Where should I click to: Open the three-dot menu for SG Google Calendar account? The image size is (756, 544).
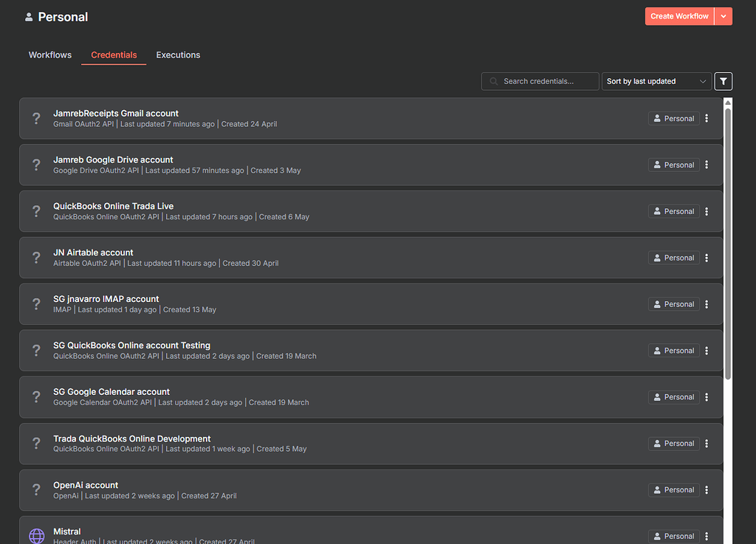click(706, 396)
